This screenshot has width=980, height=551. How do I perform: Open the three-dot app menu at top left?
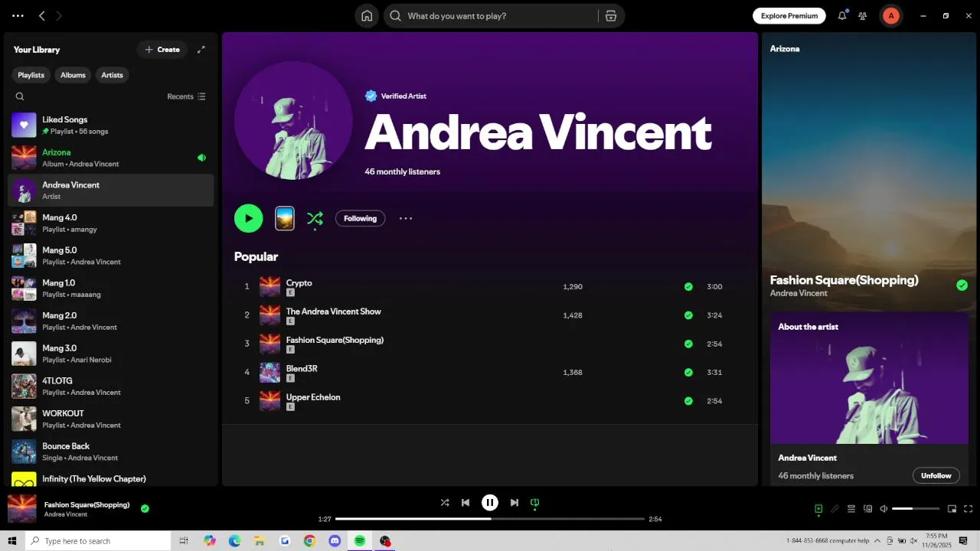(18, 15)
